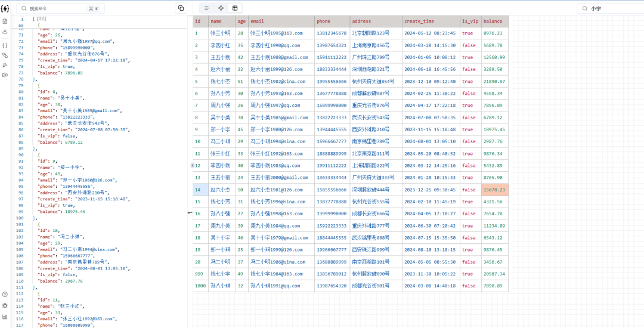The height and width of the screenshot is (328, 644).
Task: Click the new file icon in sidebar
Action: click(x=5, y=21)
